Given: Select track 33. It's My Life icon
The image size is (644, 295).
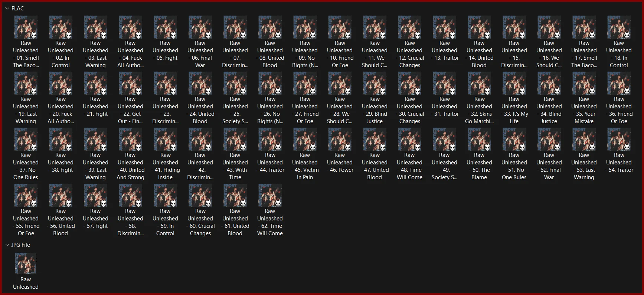Looking at the screenshot, I should [514, 83].
